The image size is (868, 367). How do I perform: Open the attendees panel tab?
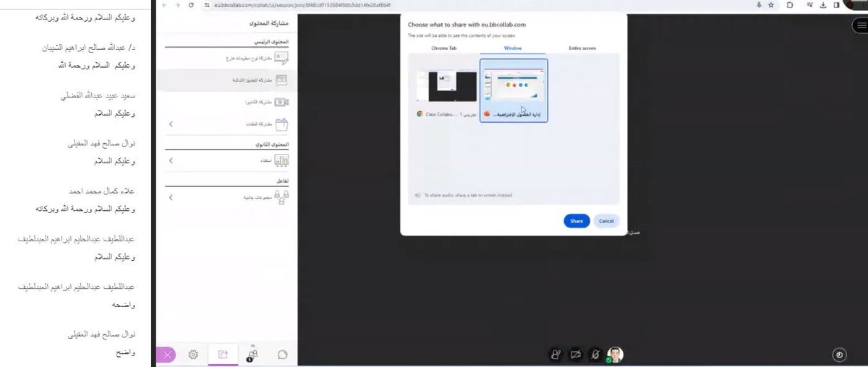pos(252,354)
